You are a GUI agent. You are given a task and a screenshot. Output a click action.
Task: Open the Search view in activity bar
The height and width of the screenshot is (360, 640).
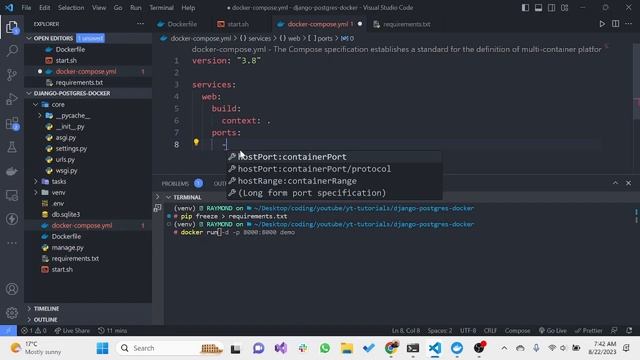tap(12, 51)
